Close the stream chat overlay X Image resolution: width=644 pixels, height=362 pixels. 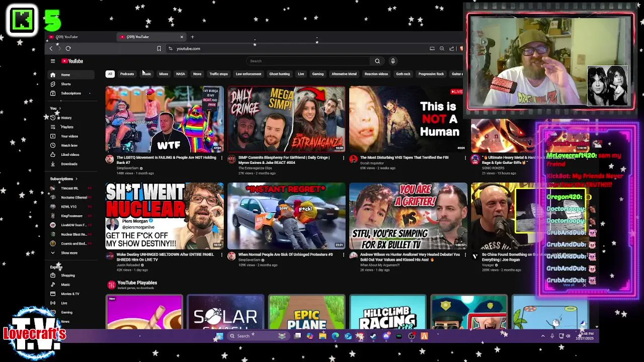(584, 285)
